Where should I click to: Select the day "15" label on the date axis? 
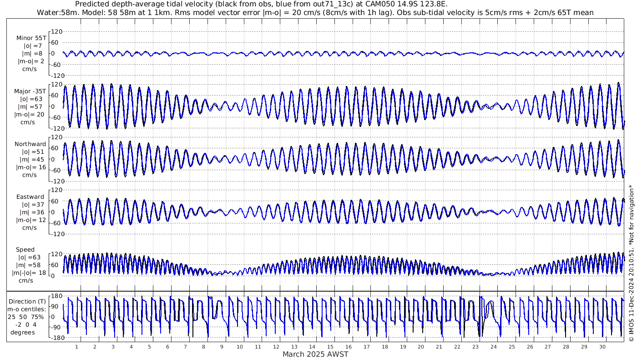[331, 347]
